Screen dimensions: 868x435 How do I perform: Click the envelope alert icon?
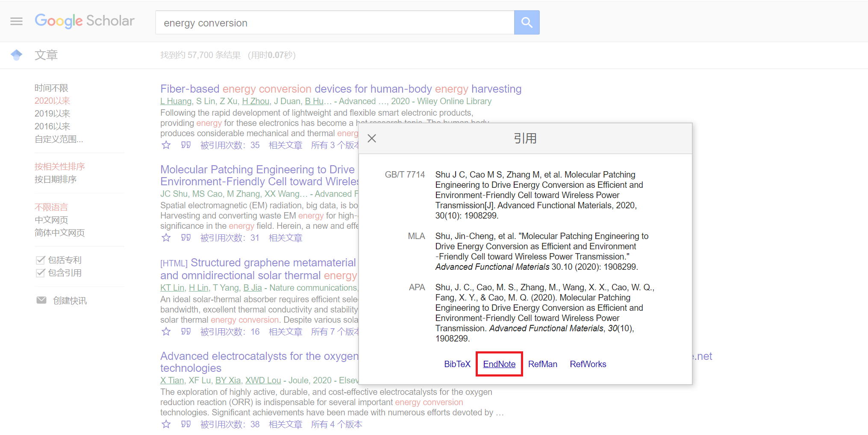(x=41, y=300)
